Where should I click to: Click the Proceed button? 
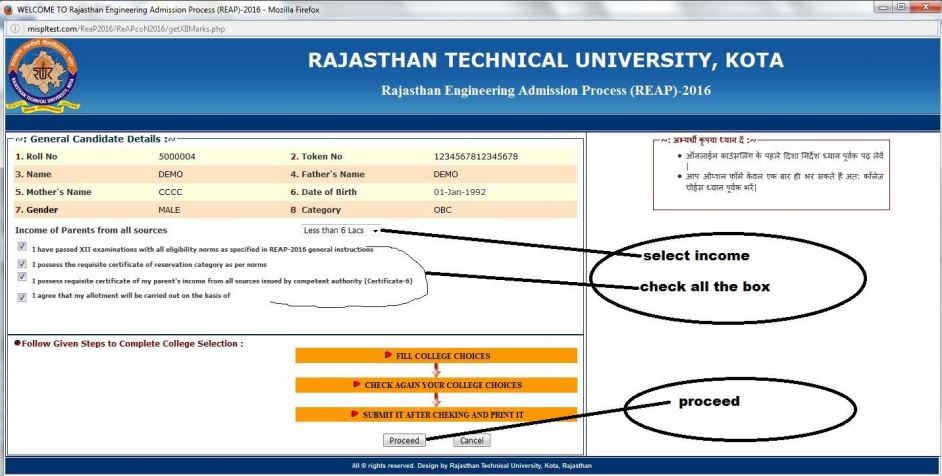pos(404,440)
